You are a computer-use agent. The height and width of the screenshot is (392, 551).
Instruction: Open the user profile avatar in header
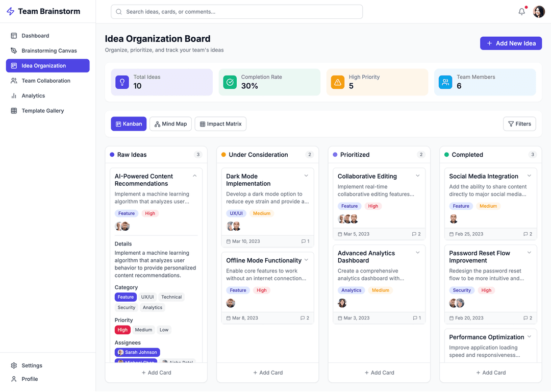pos(539,12)
